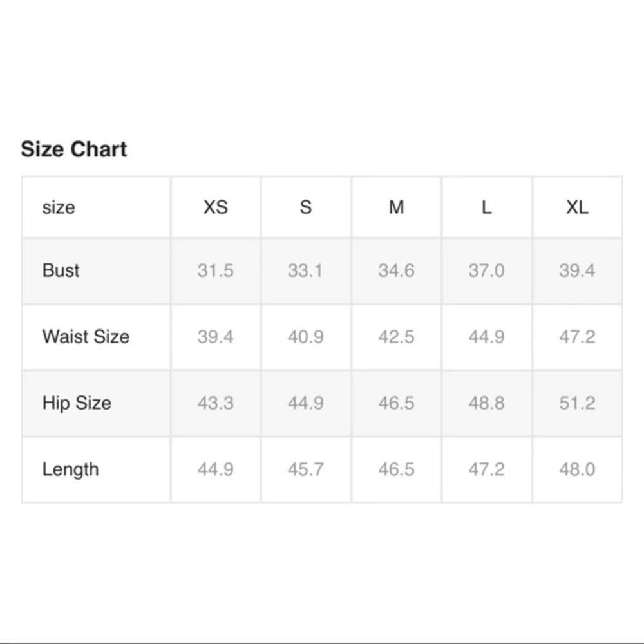Click the M waist value 42.5
This screenshot has width=644, height=644.
(397, 337)
